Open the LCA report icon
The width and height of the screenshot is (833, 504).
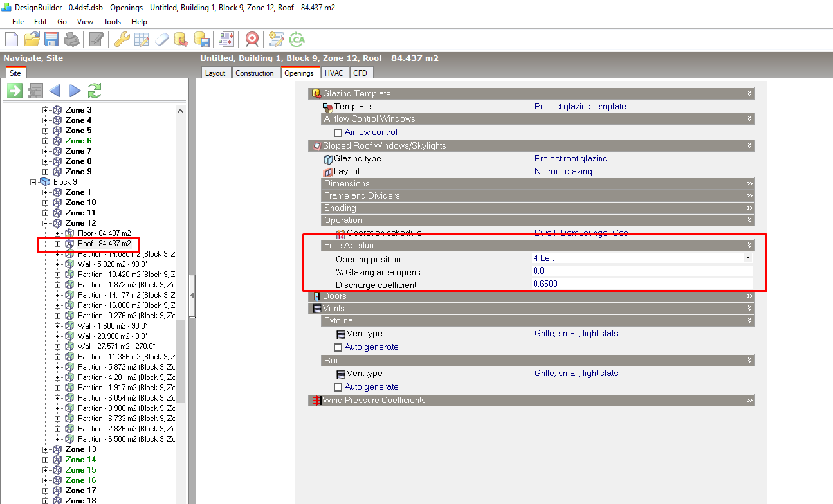[297, 39]
